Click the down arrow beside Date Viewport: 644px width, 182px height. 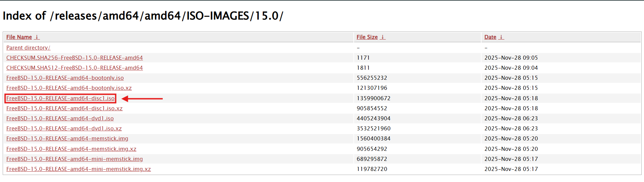(x=501, y=37)
